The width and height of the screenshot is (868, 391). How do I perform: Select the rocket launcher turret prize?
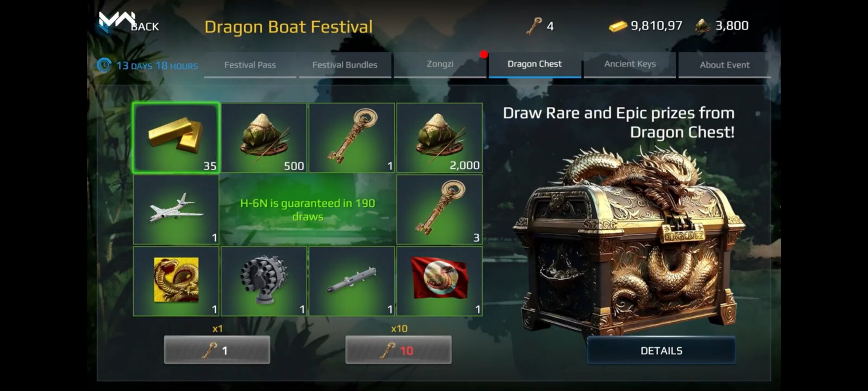tap(264, 281)
